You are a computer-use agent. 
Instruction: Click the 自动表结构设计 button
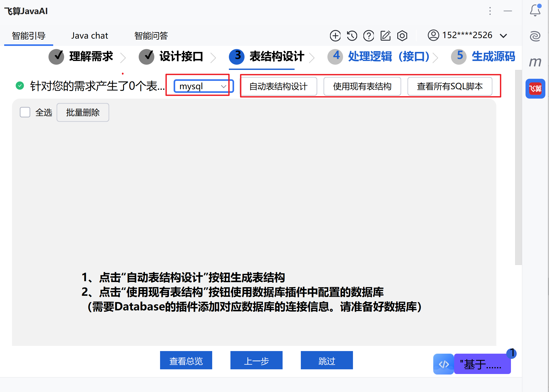278,86
